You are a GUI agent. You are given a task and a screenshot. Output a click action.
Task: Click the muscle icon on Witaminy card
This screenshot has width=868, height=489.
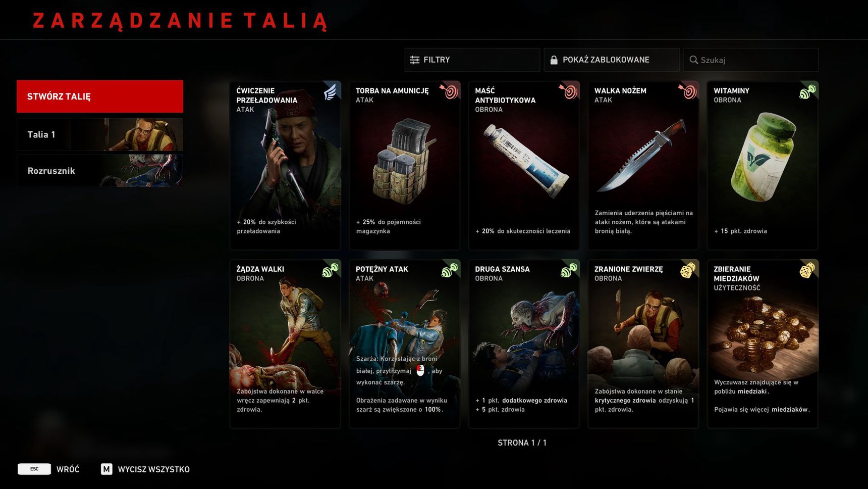pos(807,91)
